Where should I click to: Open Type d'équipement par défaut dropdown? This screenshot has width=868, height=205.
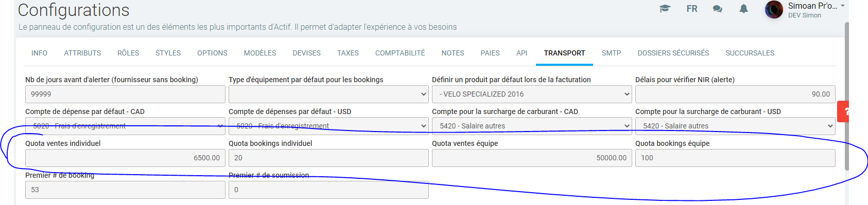point(328,94)
